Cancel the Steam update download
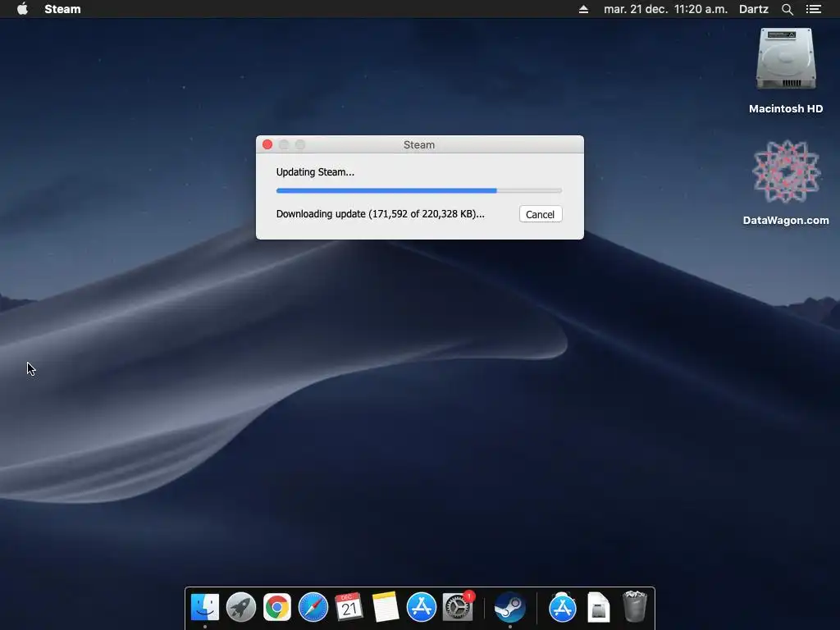840x630 pixels. tap(540, 214)
